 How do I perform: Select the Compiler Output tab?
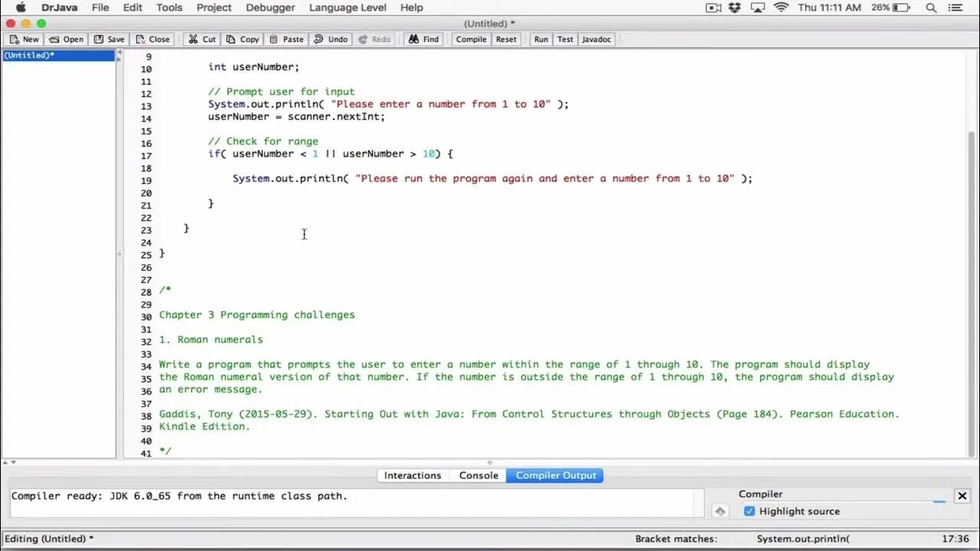pyautogui.click(x=556, y=475)
